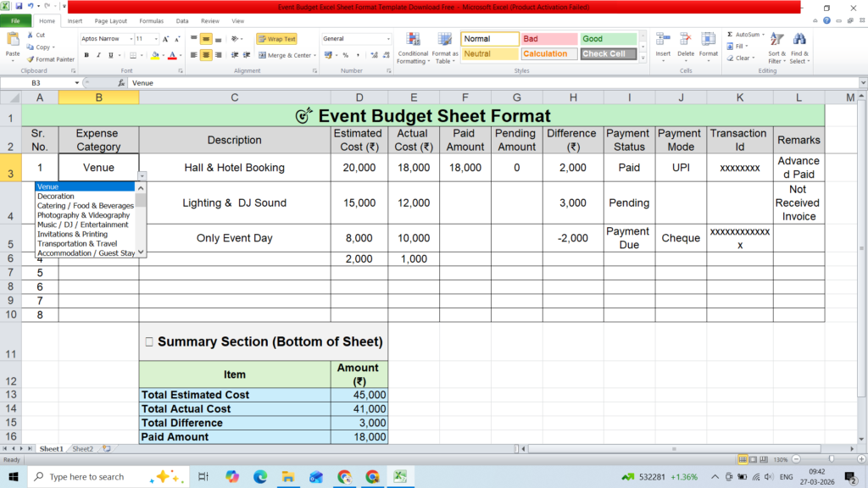Toggle Underline formatting
The image size is (868, 488).
(111, 55)
